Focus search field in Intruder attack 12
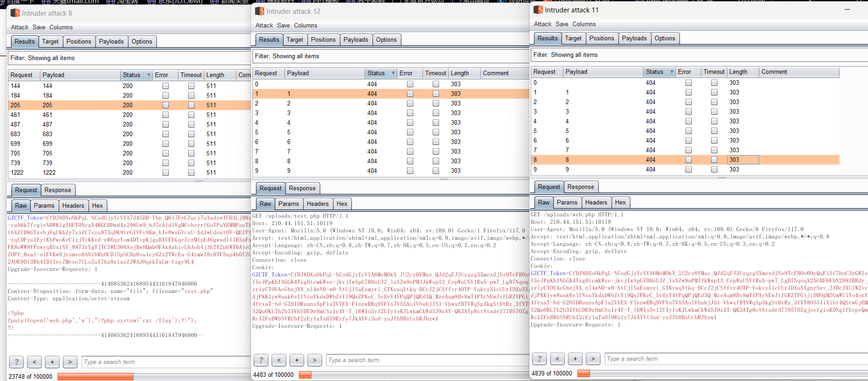Viewport: 868px width, 381px height. (x=427, y=360)
